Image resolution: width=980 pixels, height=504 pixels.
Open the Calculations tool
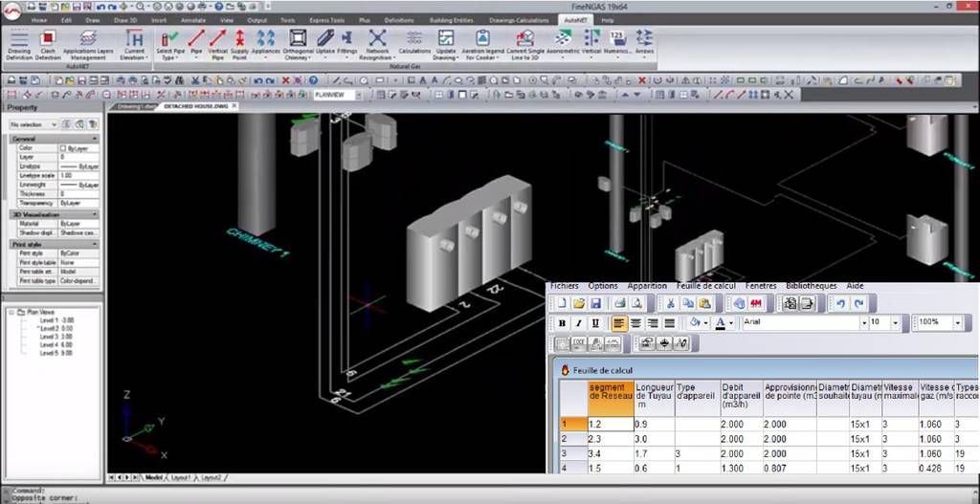click(414, 44)
